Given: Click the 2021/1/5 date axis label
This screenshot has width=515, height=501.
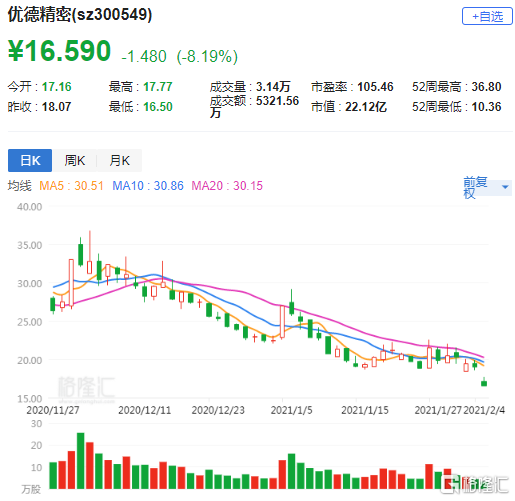Looking at the screenshot, I should (x=291, y=410).
